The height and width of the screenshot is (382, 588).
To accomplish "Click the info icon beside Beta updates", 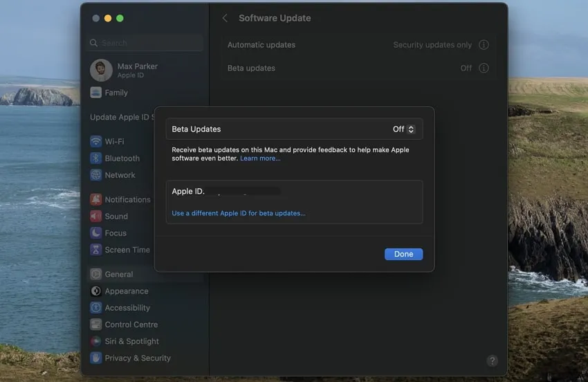I will point(484,69).
